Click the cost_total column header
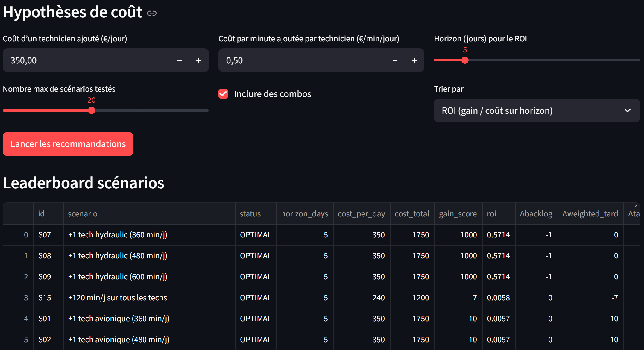The image size is (644, 350). [x=412, y=213]
